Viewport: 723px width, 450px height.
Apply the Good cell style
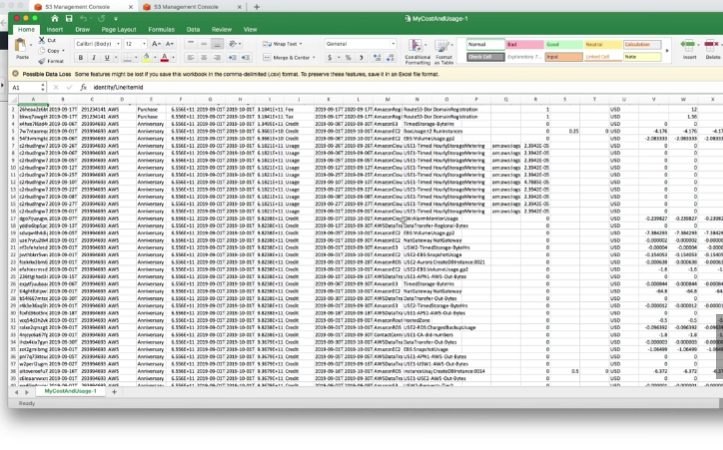[563, 44]
